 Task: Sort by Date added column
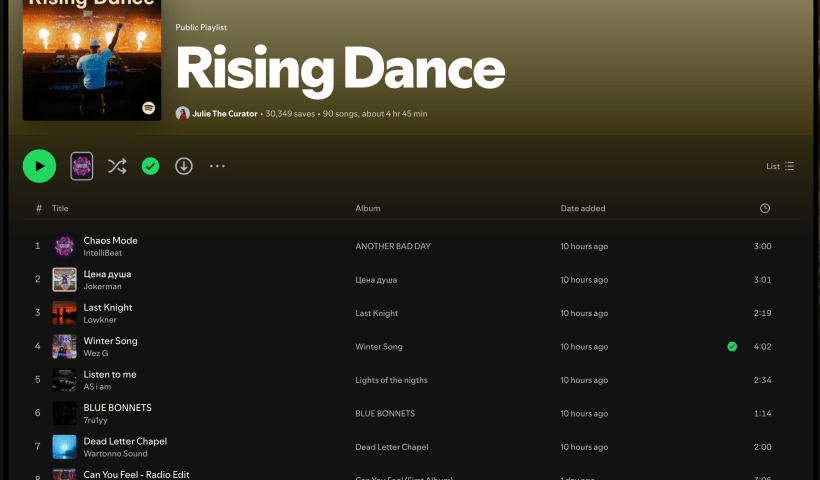tap(583, 208)
